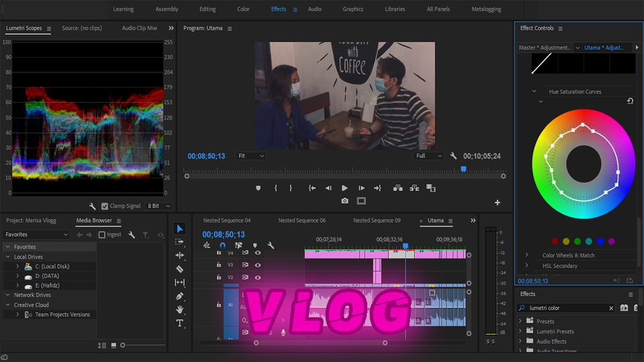Expand the C: (Local Disk) drive
The image size is (644, 362).
pos(18,266)
